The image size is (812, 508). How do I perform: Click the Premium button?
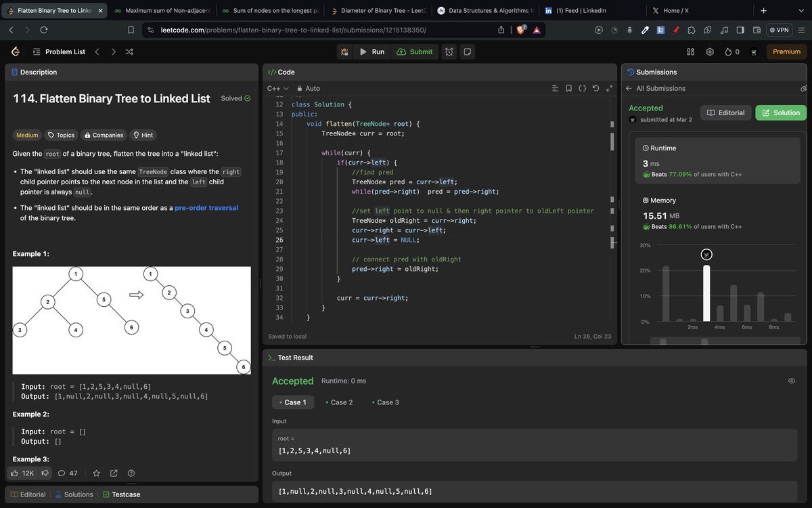click(x=786, y=51)
